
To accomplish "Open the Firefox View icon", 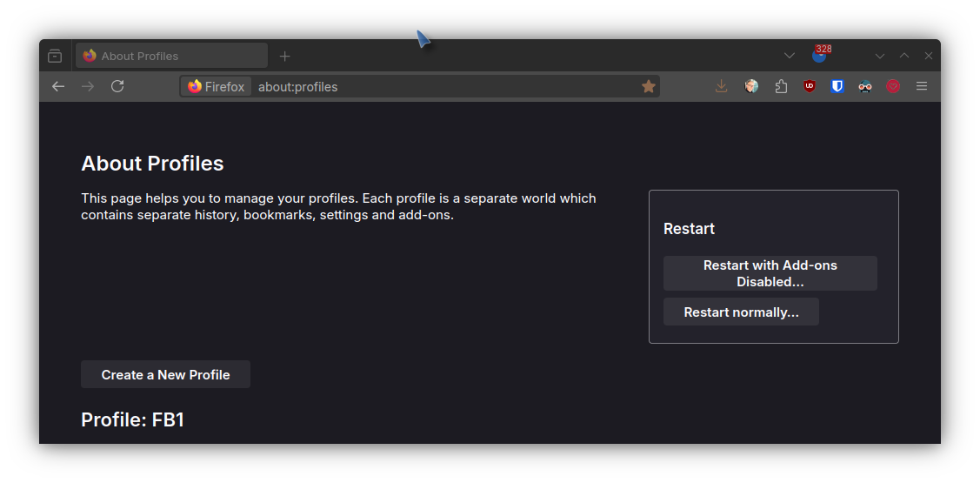I will point(55,57).
